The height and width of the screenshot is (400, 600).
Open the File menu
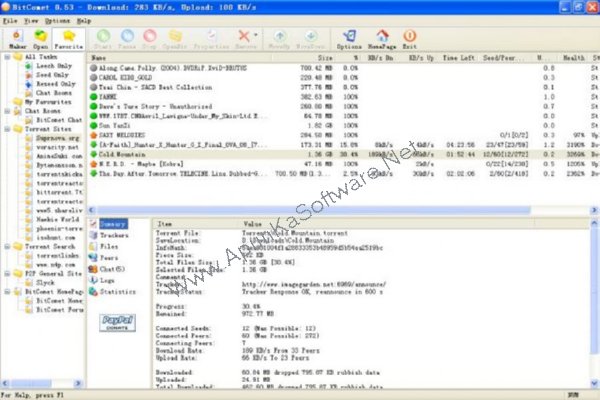[x=10, y=21]
